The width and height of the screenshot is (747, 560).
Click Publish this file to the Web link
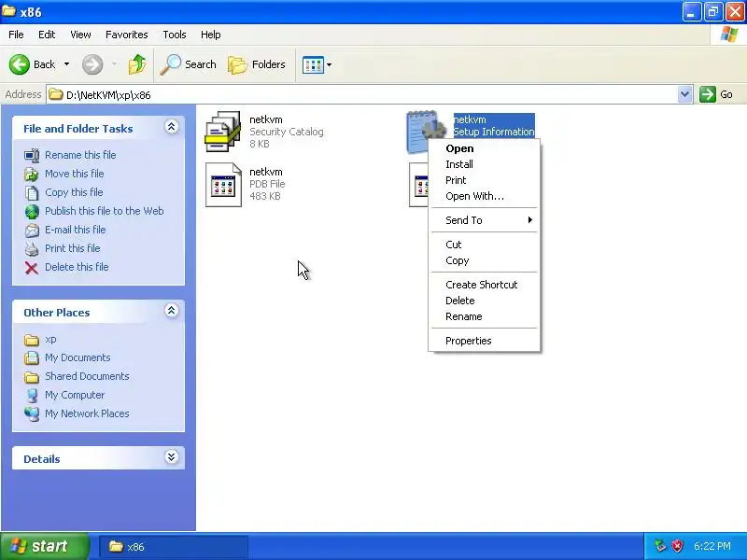click(x=105, y=211)
